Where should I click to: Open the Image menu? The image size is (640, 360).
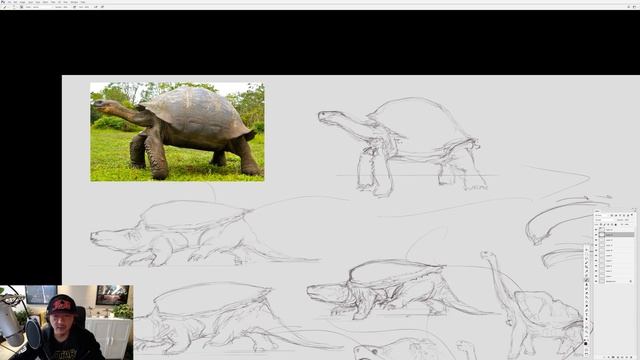[x=22, y=2]
